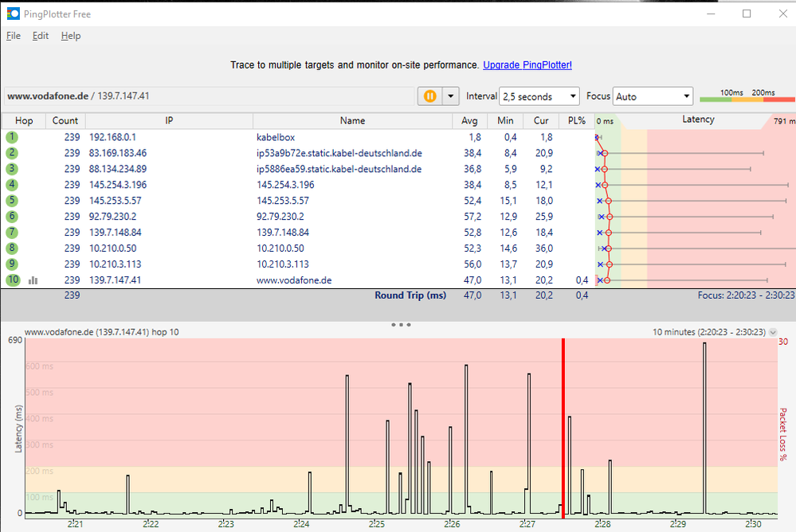Sort by the Name column header
The height and width of the screenshot is (532, 796).
click(352, 120)
